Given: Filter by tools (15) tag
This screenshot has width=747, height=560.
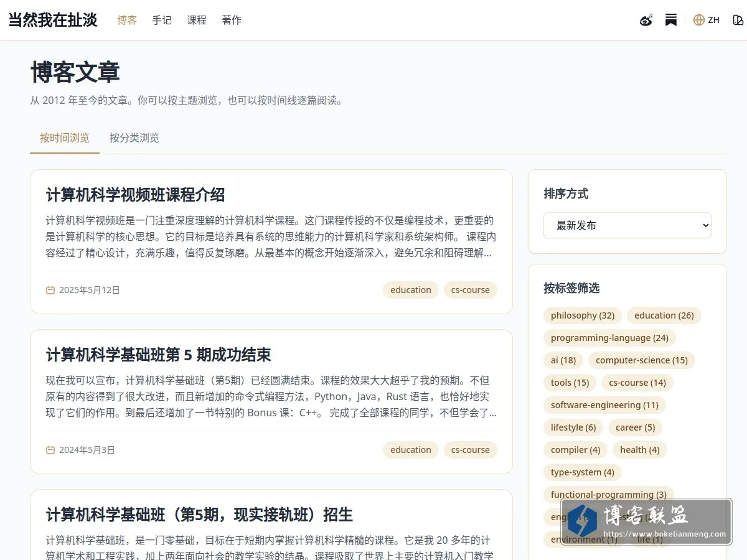Looking at the screenshot, I should pos(570,383).
